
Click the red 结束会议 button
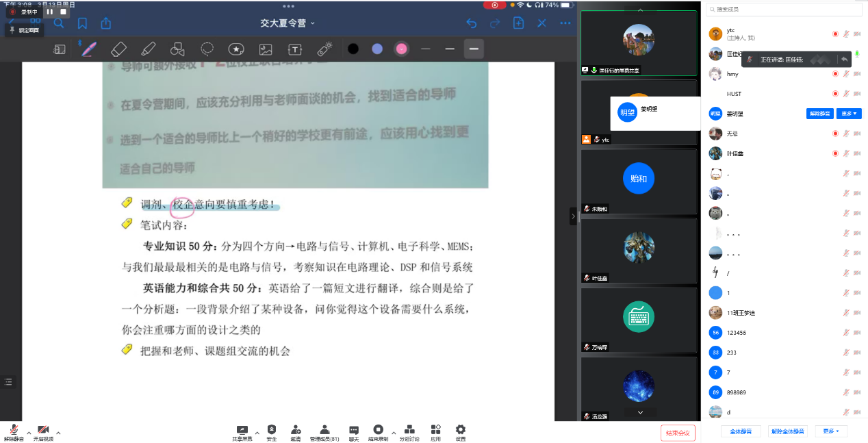tap(678, 433)
